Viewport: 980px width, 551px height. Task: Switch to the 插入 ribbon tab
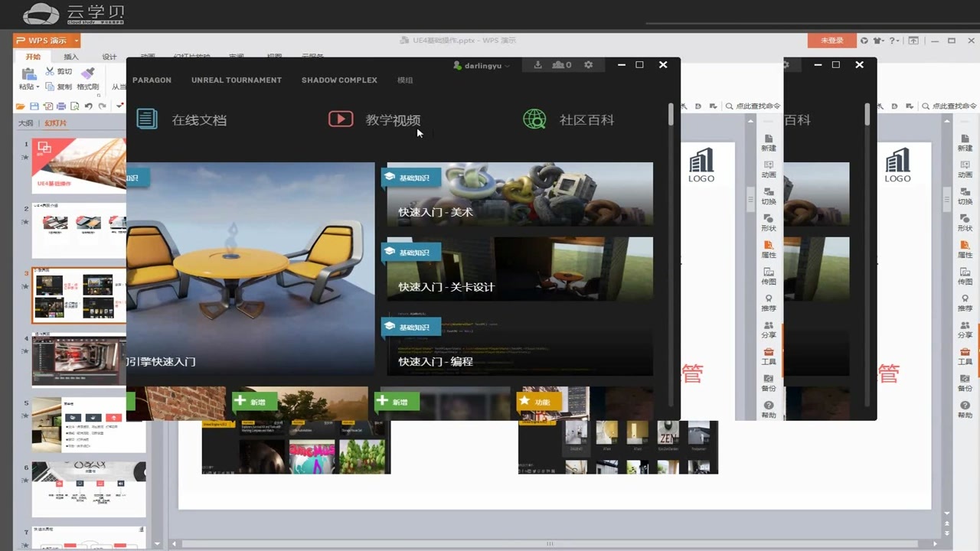coord(71,57)
